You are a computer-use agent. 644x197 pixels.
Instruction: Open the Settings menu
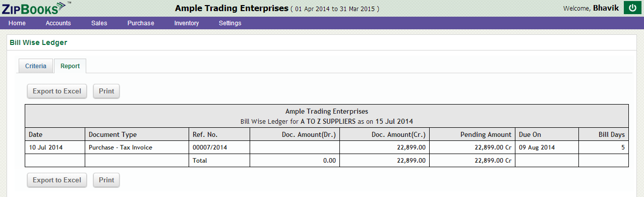(x=230, y=23)
